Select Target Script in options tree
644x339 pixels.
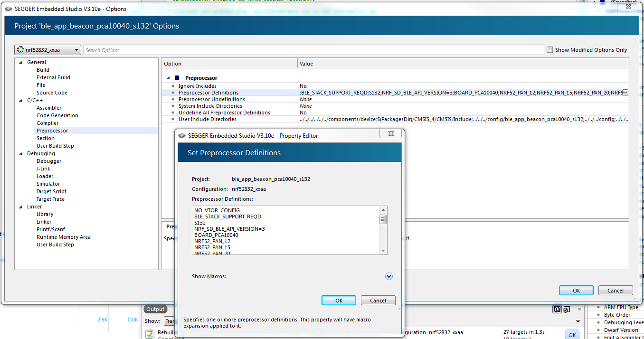(x=51, y=191)
